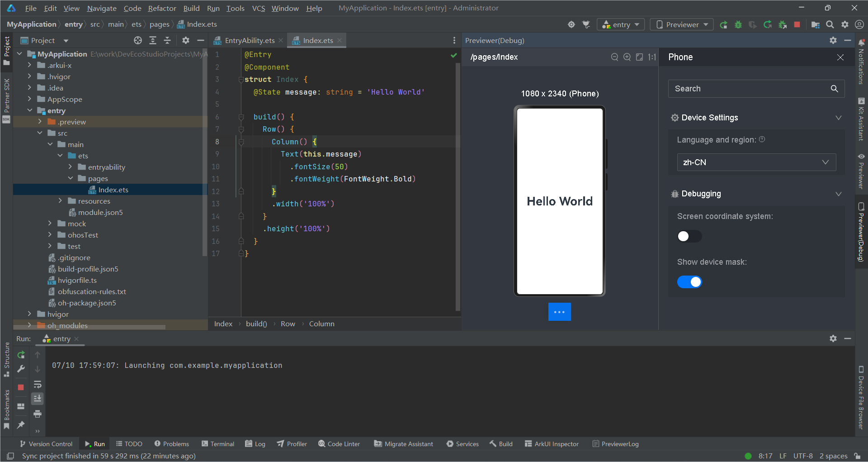This screenshot has width=868, height=462.
Task: Switch to the EntryAbility.ets tab
Action: [249, 41]
